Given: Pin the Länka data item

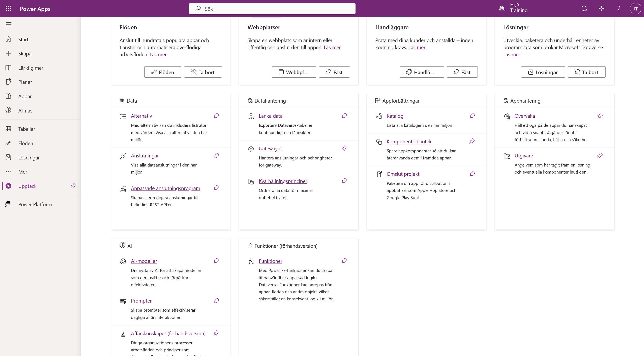Looking at the screenshot, I should click(x=344, y=116).
